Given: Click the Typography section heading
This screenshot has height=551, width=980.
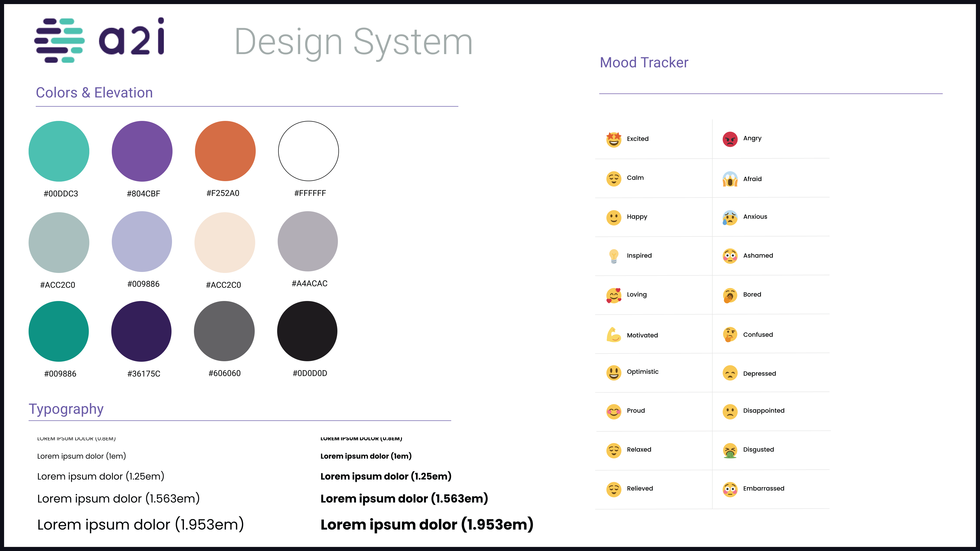Looking at the screenshot, I should click(66, 409).
